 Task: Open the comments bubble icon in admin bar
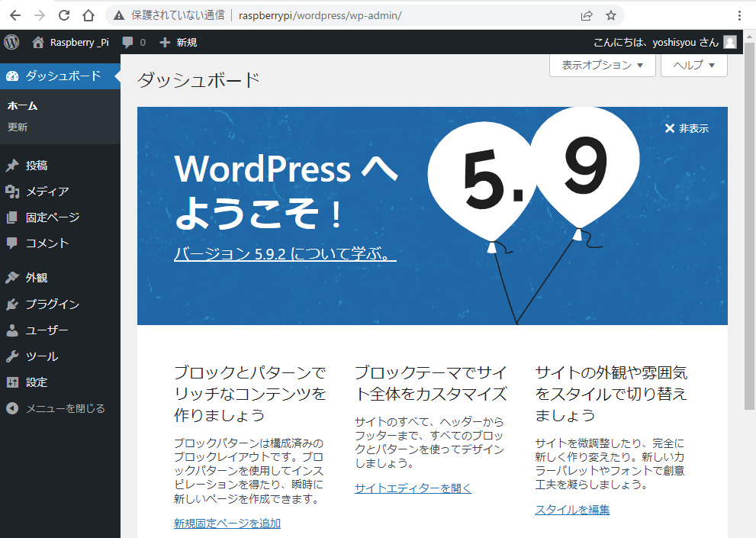point(127,42)
